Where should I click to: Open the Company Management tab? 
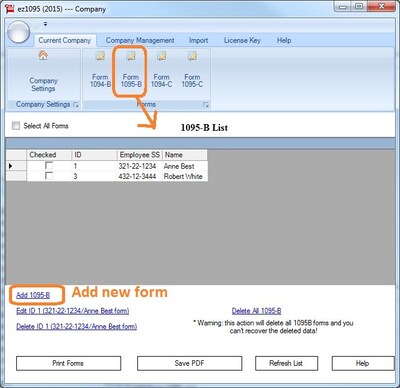(140, 40)
